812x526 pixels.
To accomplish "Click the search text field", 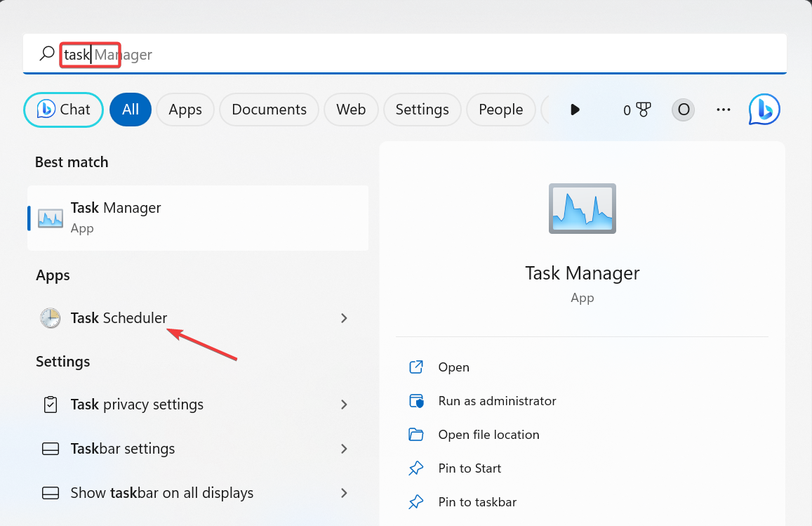I will pos(405,54).
